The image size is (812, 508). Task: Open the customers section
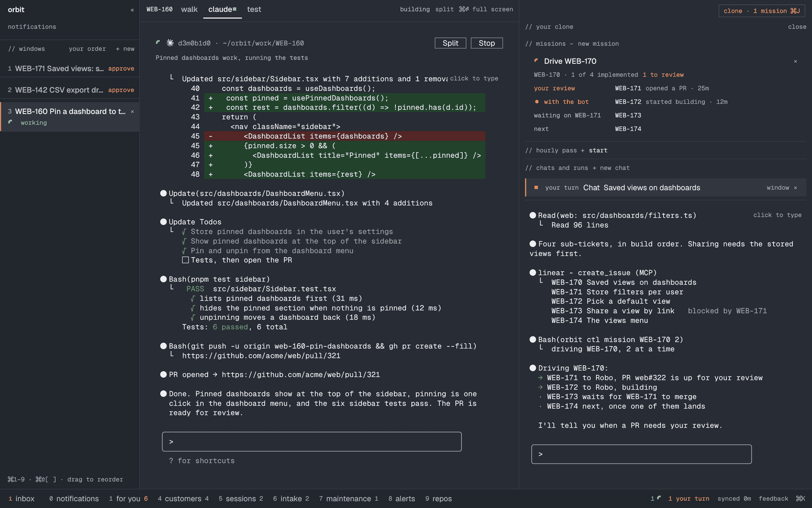point(183,499)
